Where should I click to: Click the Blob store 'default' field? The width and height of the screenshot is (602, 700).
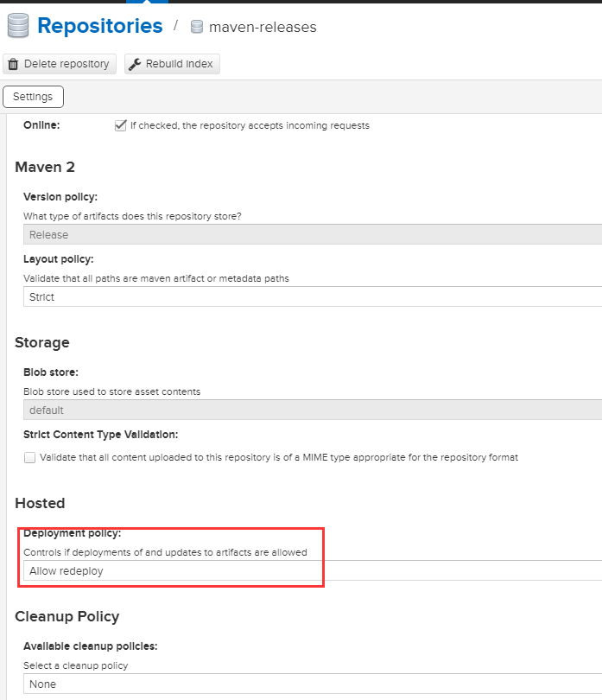tap(311, 410)
